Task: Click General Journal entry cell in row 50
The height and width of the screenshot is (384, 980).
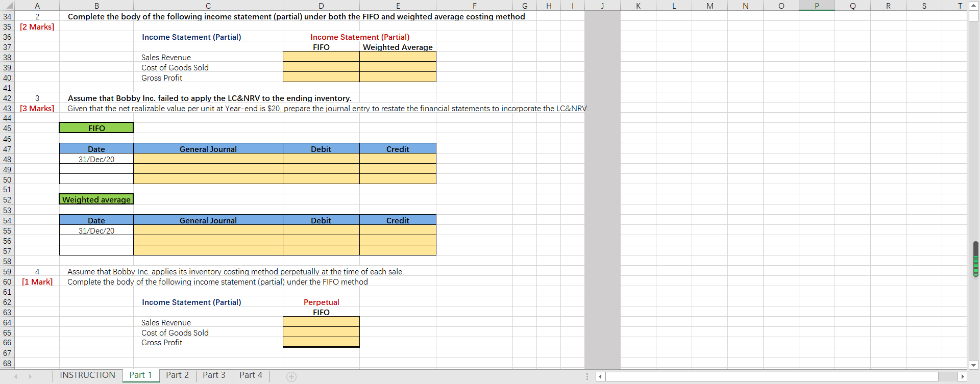Action: [x=208, y=179]
